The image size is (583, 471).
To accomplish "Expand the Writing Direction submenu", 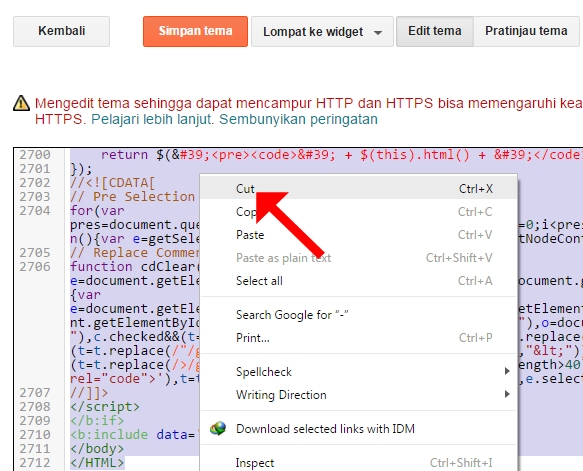I will pos(359,395).
